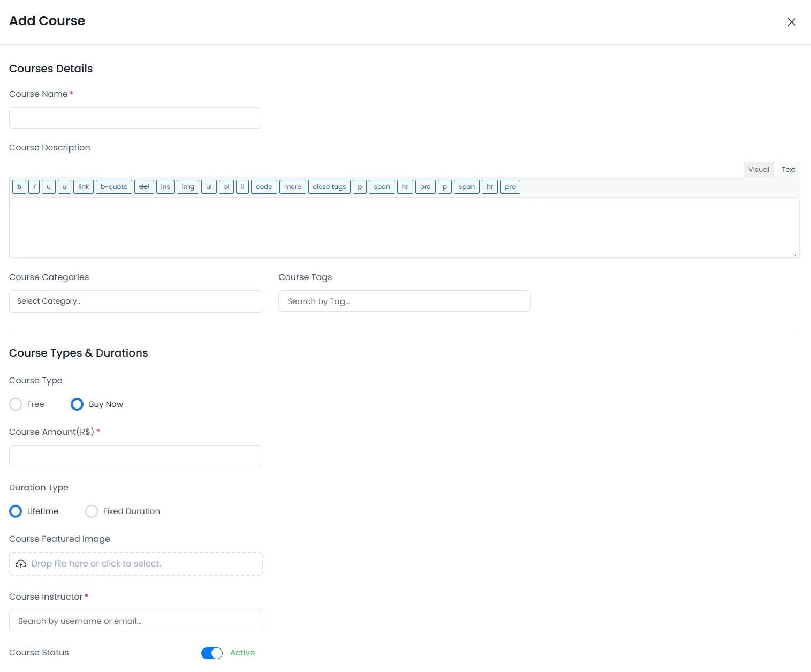Toggle the Course Status Active switch
This screenshot has width=811, height=672.
click(x=212, y=653)
